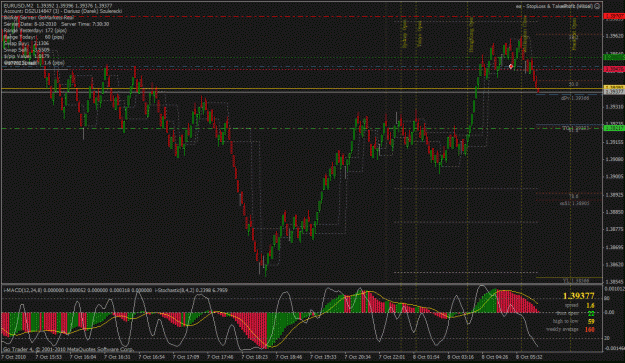
Task: Click the Swap Buy line
Action: click(26, 43)
